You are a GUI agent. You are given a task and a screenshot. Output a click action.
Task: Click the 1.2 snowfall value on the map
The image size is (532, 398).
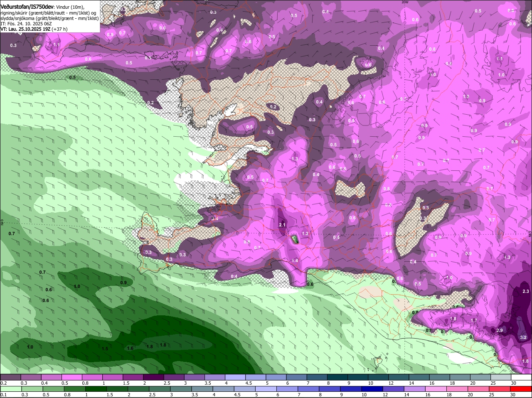pyautogui.click(x=305, y=234)
